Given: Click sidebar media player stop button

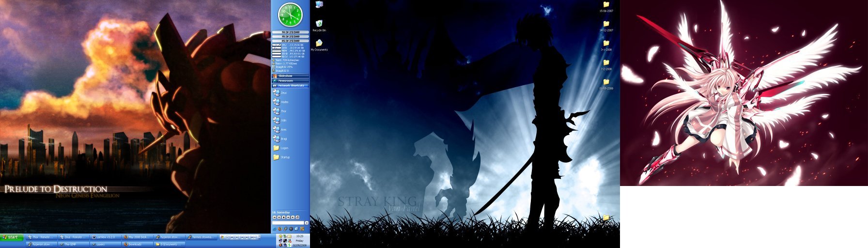Looking at the screenshot, I should tap(284, 217).
